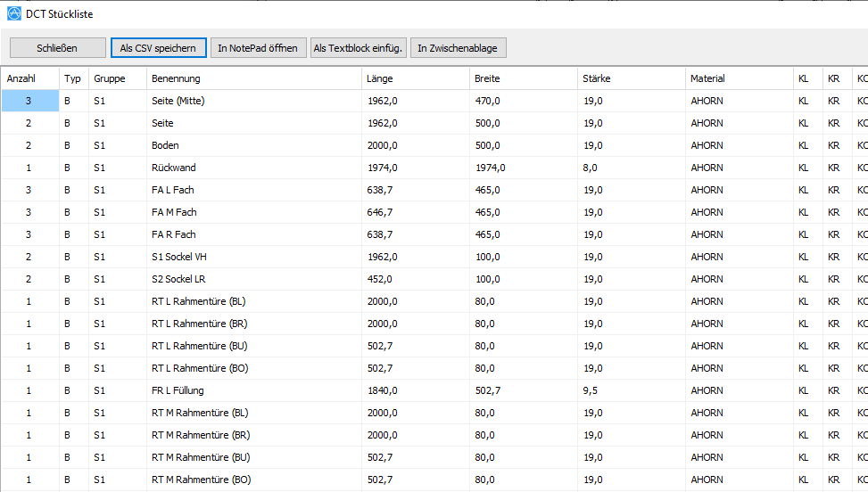Click Als Textblock einfüg. button
The height and width of the screenshot is (492, 868).
[x=359, y=48]
